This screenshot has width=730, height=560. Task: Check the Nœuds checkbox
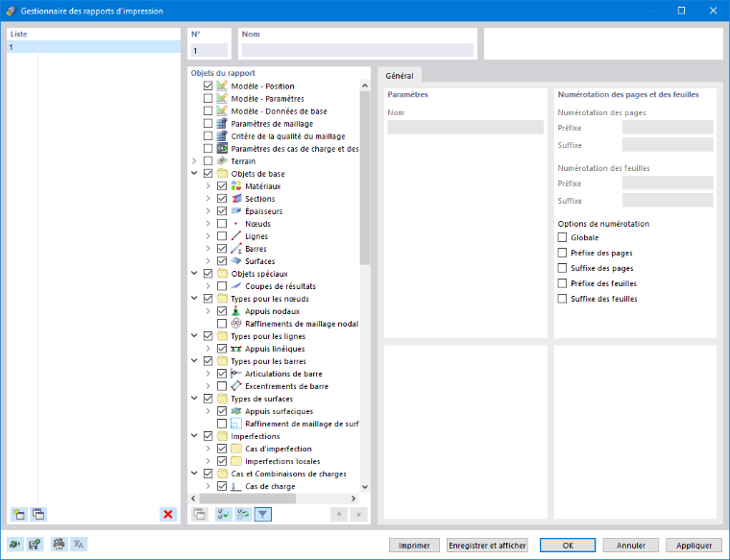222,224
